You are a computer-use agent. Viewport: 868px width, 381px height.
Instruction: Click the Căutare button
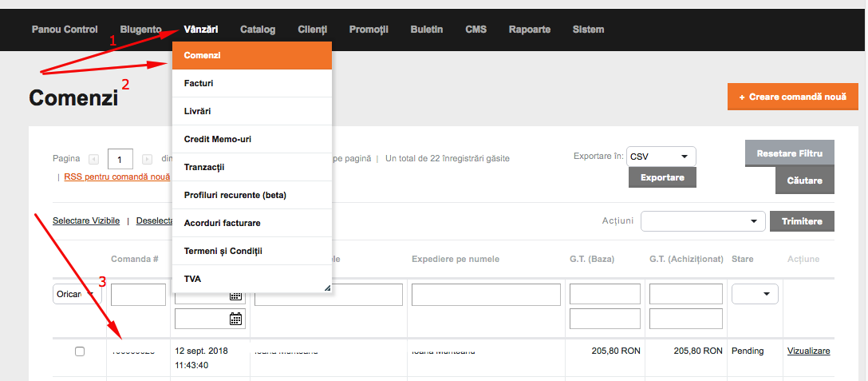click(805, 181)
